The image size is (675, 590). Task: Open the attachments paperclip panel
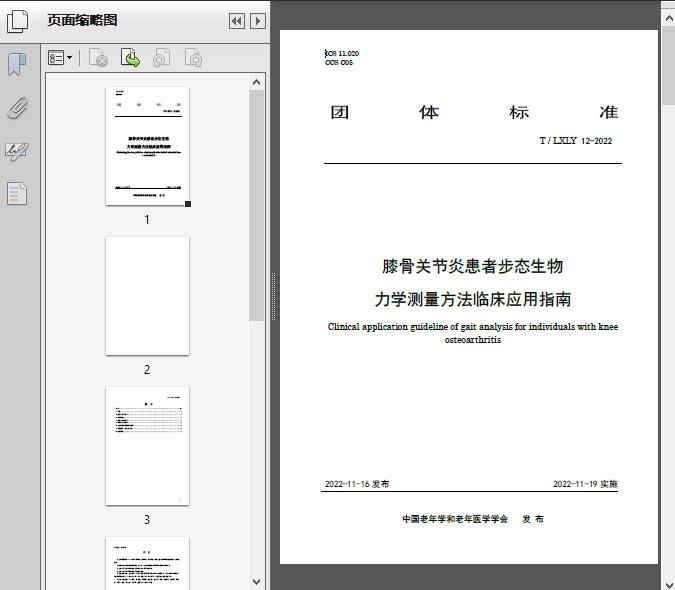click(17, 108)
